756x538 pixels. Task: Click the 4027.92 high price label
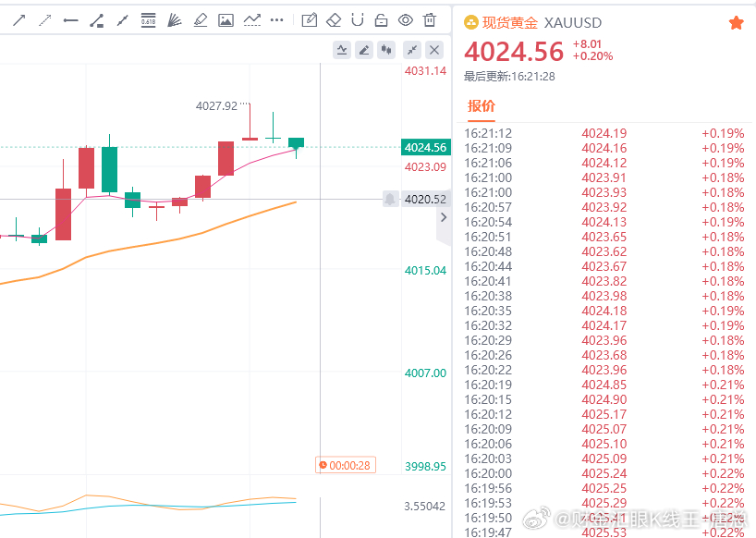pyautogui.click(x=216, y=106)
